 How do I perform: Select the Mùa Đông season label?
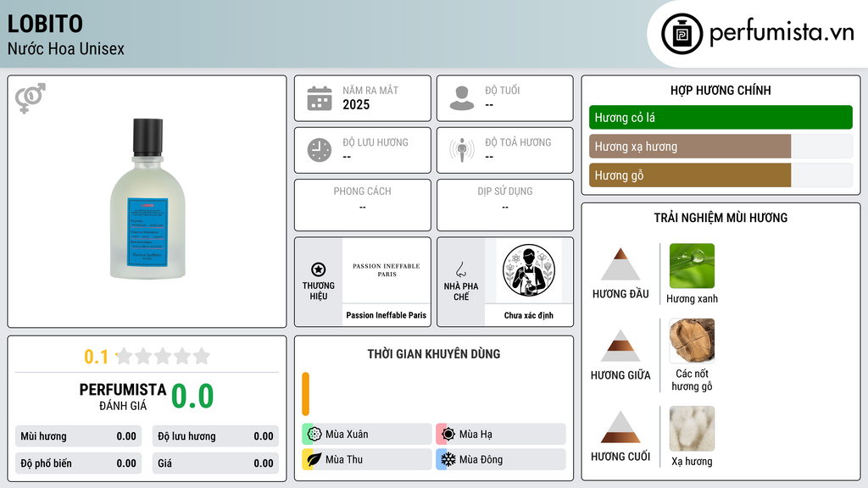point(481,459)
